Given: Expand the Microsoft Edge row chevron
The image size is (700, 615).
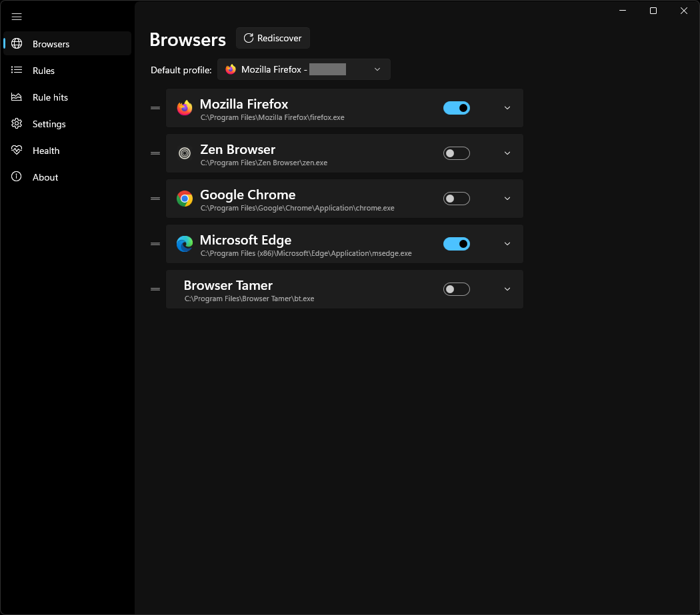Looking at the screenshot, I should click(x=507, y=244).
